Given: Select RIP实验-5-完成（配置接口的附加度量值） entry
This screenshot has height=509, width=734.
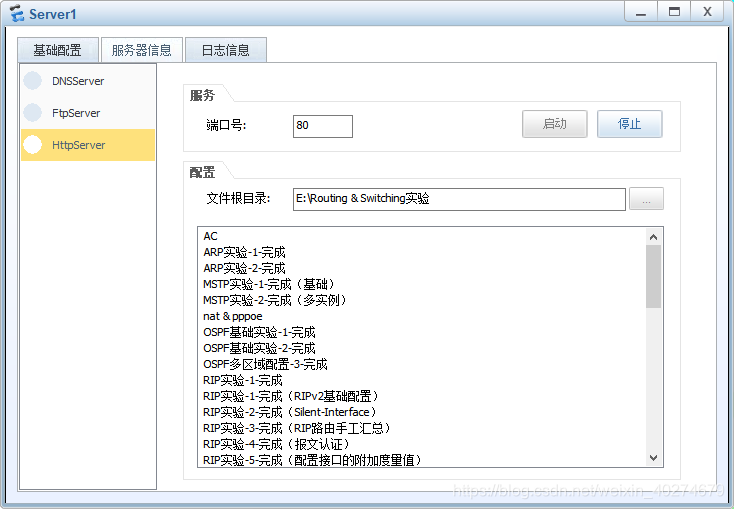Looking at the screenshot, I should point(313,460).
